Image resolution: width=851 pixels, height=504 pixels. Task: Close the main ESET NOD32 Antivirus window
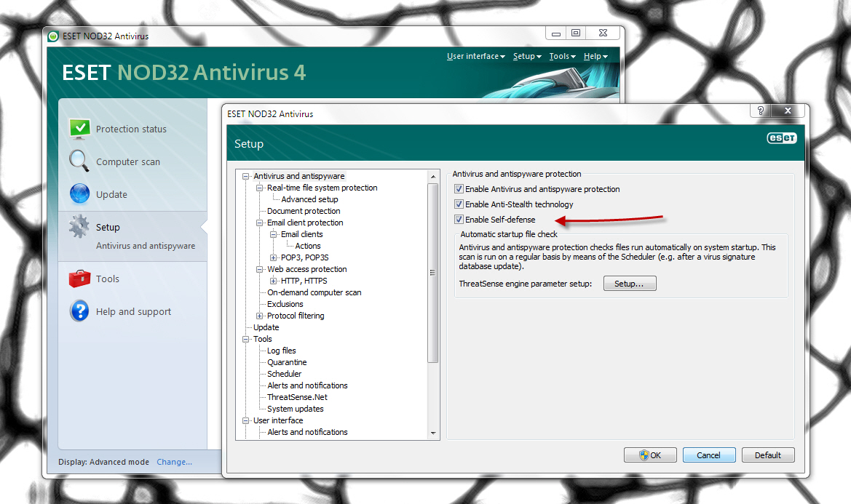click(x=603, y=33)
